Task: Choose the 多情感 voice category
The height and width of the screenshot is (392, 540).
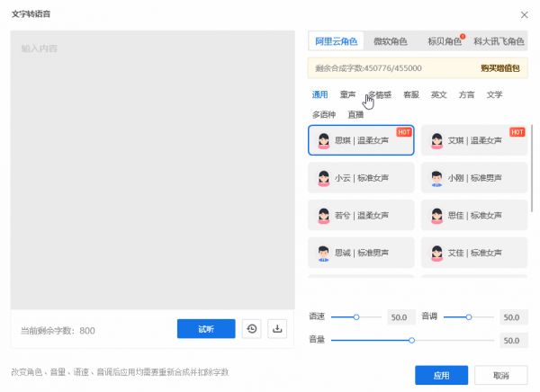Action: [x=380, y=94]
